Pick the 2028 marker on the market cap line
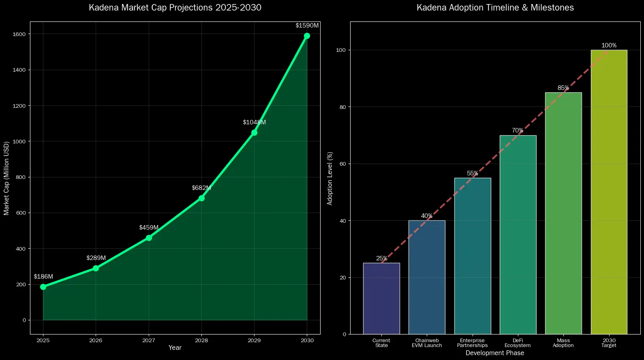Viewport: 644px width, 360px height. (x=201, y=198)
